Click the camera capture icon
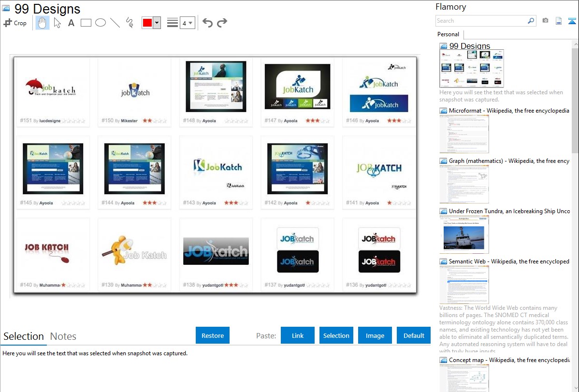This screenshot has height=392, width=579. point(545,21)
